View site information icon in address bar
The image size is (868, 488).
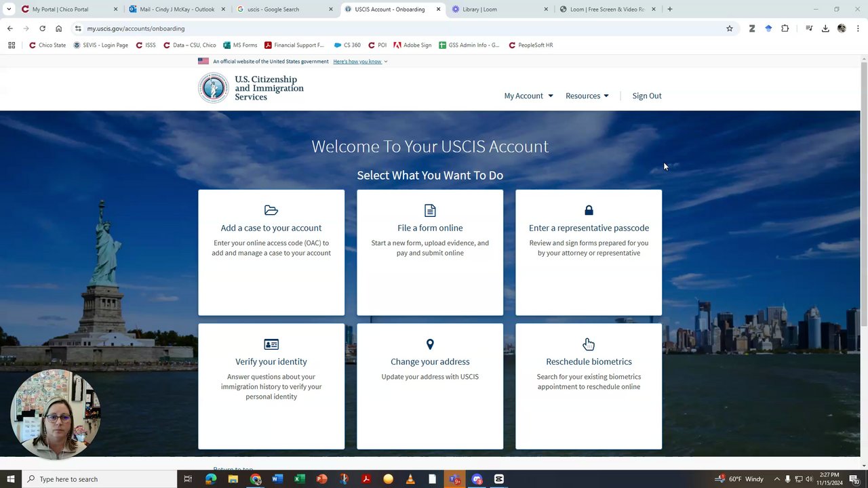78,28
